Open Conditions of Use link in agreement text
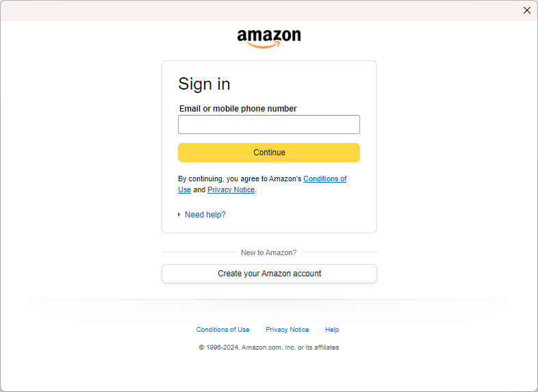The image size is (538, 392). tap(324, 179)
